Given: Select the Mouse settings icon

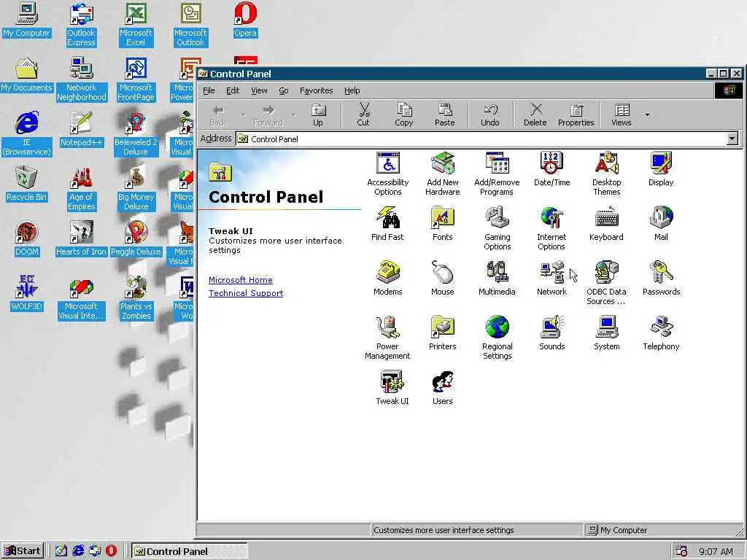Looking at the screenshot, I should [443, 279].
